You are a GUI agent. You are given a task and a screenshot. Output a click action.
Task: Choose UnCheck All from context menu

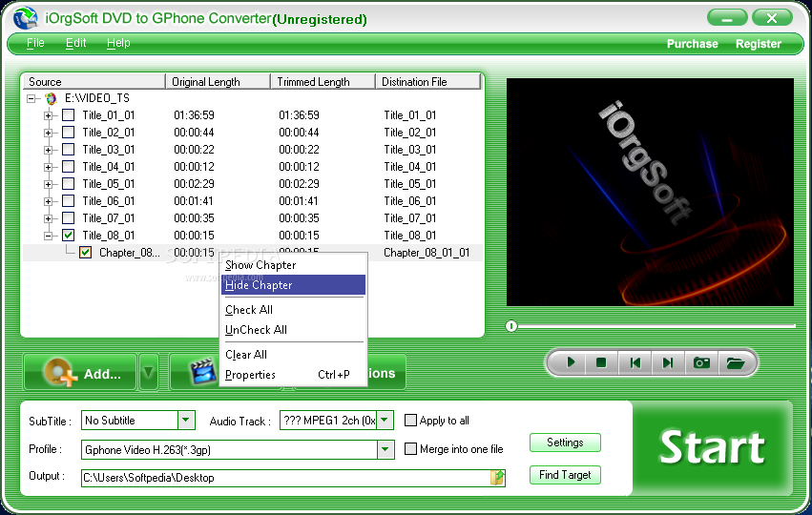(293, 330)
